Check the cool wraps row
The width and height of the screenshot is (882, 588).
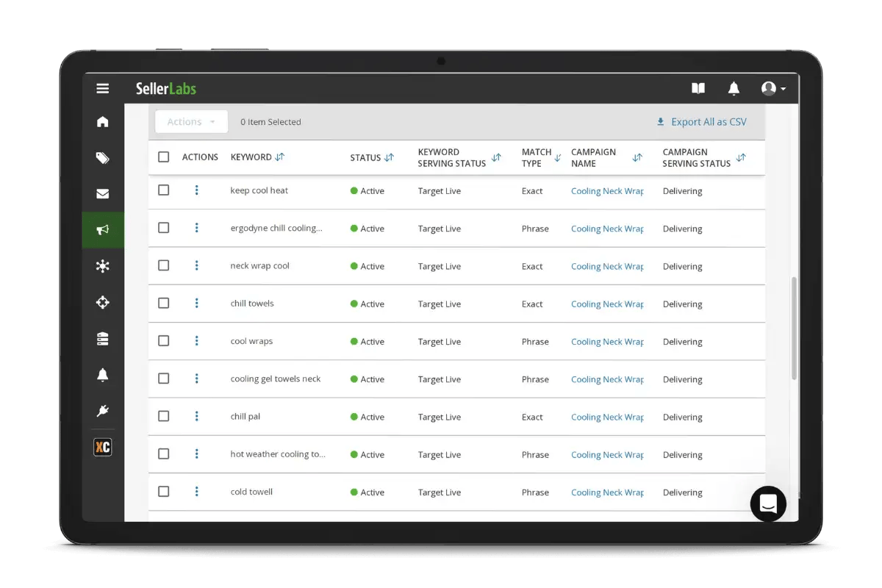coord(164,341)
